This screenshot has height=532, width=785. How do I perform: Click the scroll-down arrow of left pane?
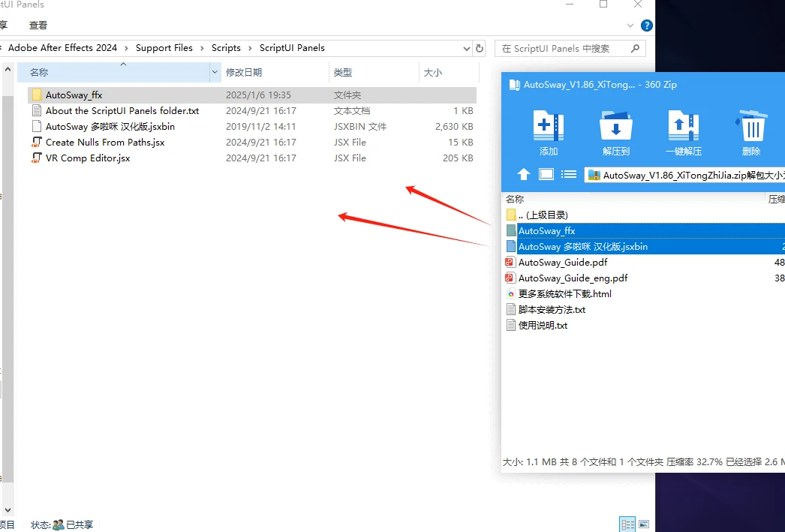tap(8, 510)
